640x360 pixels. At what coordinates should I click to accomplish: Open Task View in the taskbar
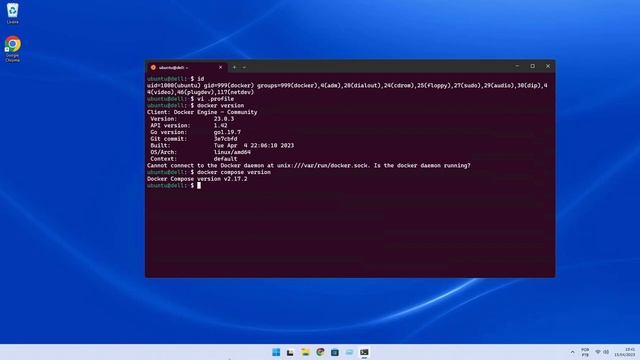290,352
